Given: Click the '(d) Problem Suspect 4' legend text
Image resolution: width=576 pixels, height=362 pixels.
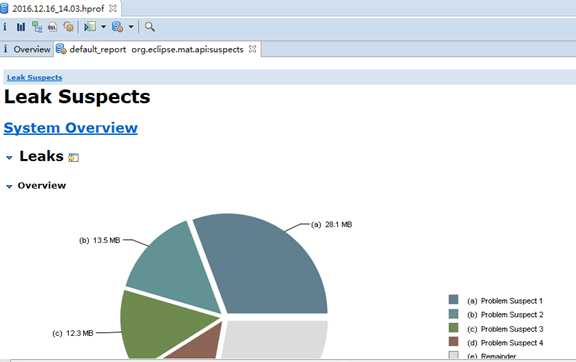Looking at the screenshot, I should tap(505, 343).
